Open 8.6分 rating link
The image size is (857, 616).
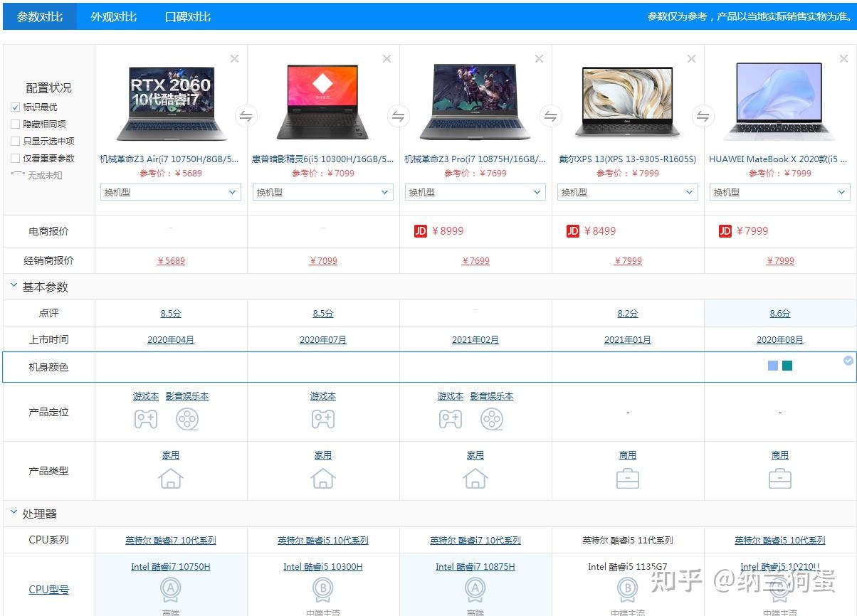coord(780,314)
